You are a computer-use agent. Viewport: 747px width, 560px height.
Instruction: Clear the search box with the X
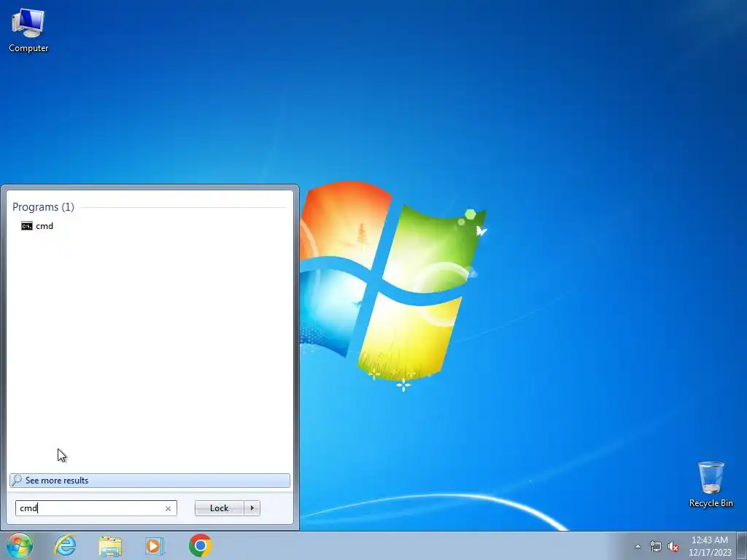[168, 508]
